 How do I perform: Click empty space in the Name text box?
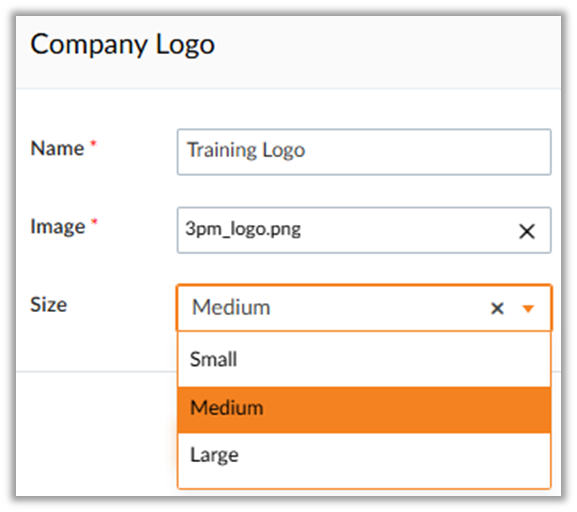click(427, 152)
